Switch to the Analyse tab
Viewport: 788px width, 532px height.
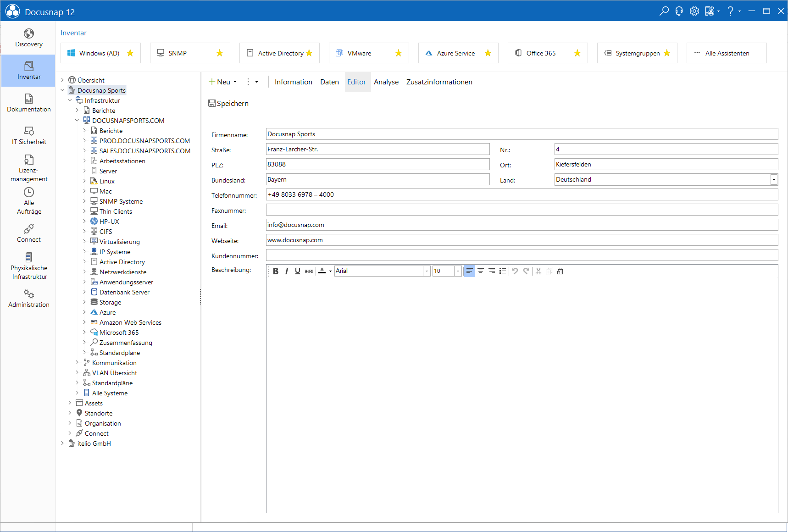pos(386,82)
